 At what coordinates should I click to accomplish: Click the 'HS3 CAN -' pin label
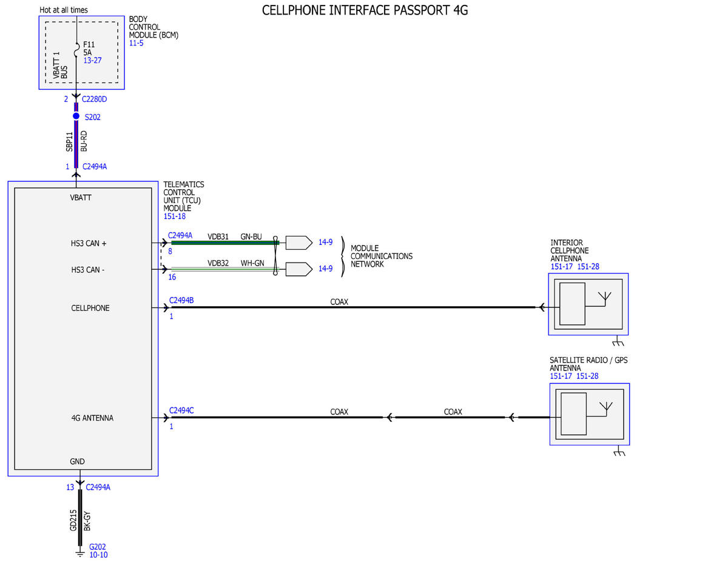pyautogui.click(x=88, y=270)
